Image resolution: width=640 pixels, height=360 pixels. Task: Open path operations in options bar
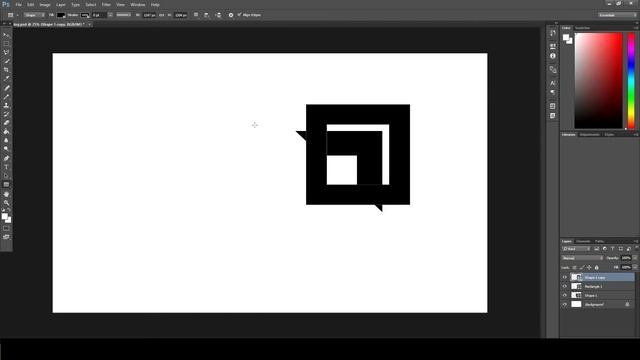196,15
